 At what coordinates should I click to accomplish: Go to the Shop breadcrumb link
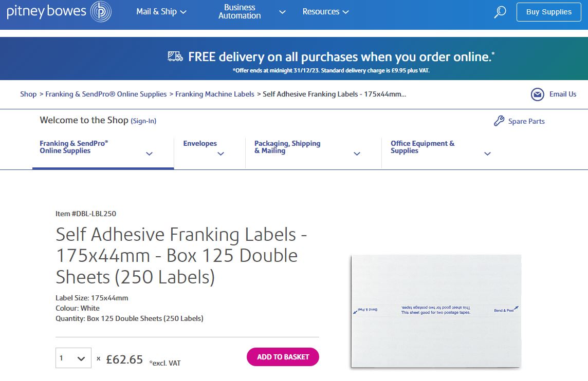coord(28,94)
